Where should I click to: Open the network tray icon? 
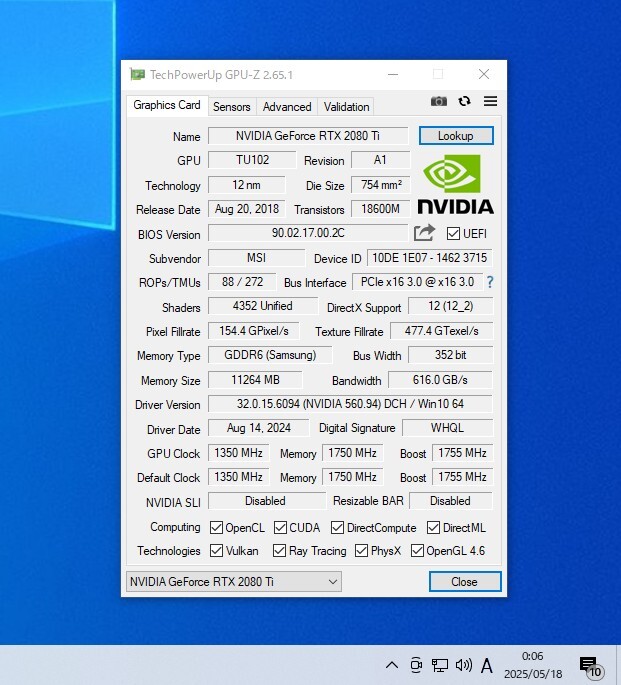[440, 665]
